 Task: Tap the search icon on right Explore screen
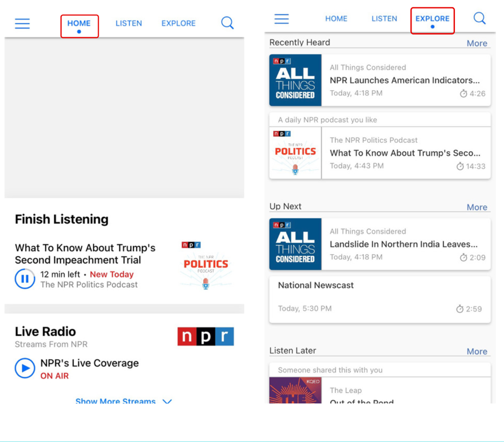coord(480,18)
